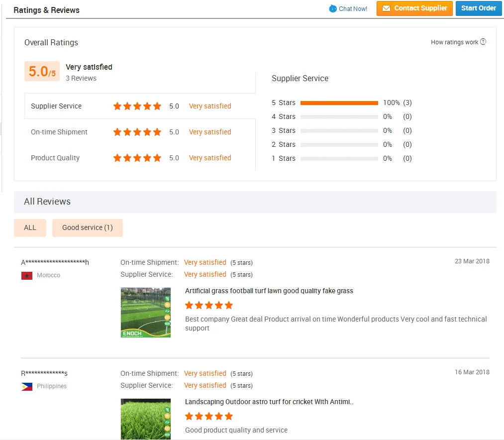Image resolution: width=504 pixels, height=440 pixels.
Task: Click the star rating on the cricket turf review
Action: pyautogui.click(x=209, y=416)
